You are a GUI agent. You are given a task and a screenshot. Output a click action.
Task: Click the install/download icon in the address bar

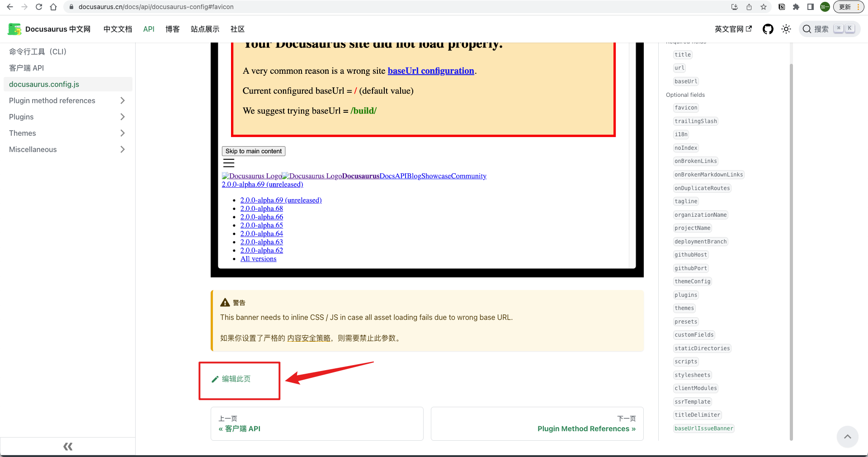(x=735, y=7)
